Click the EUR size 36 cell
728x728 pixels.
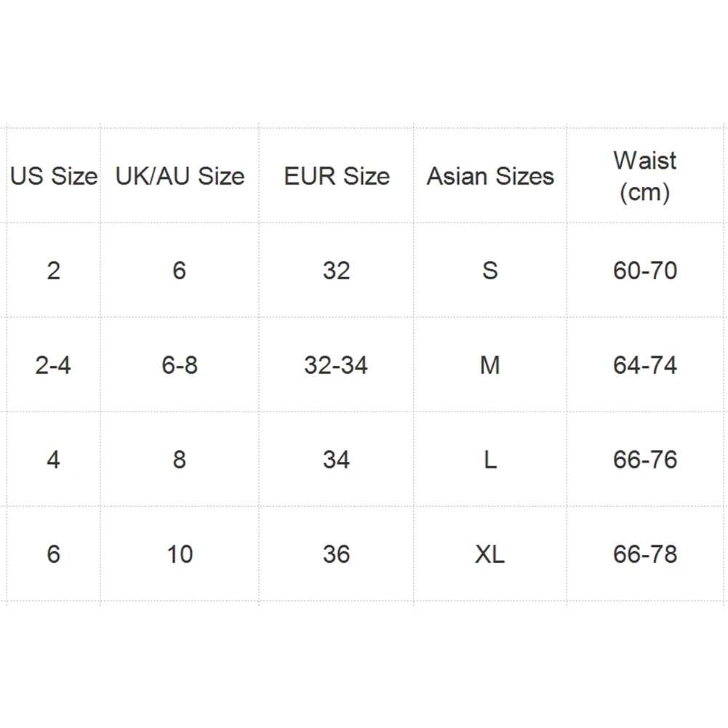[x=336, y=554]
